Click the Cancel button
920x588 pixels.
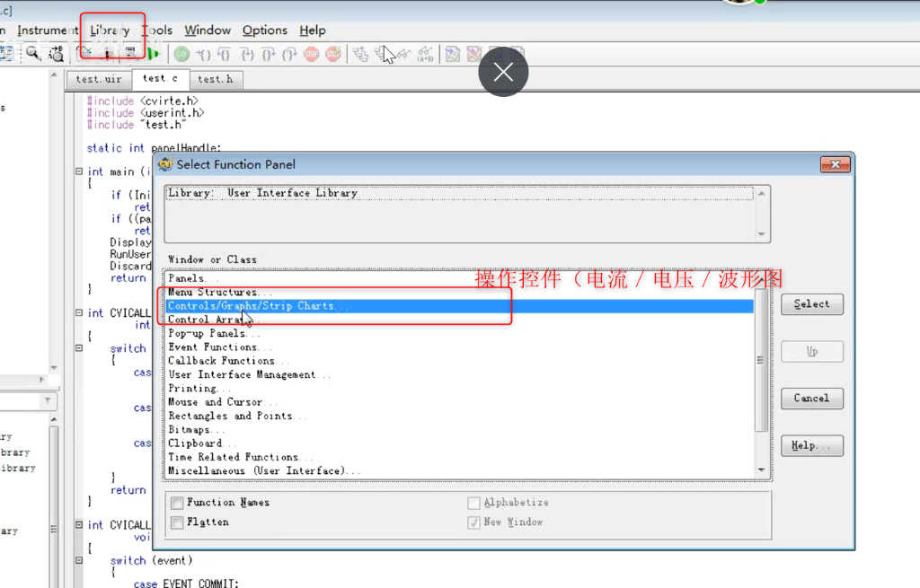811,398
